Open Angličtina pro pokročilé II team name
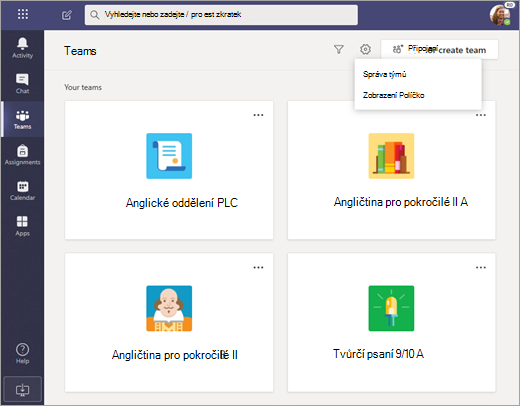The width and height of the screenshot is (520, 406). (x=175, y=355)
